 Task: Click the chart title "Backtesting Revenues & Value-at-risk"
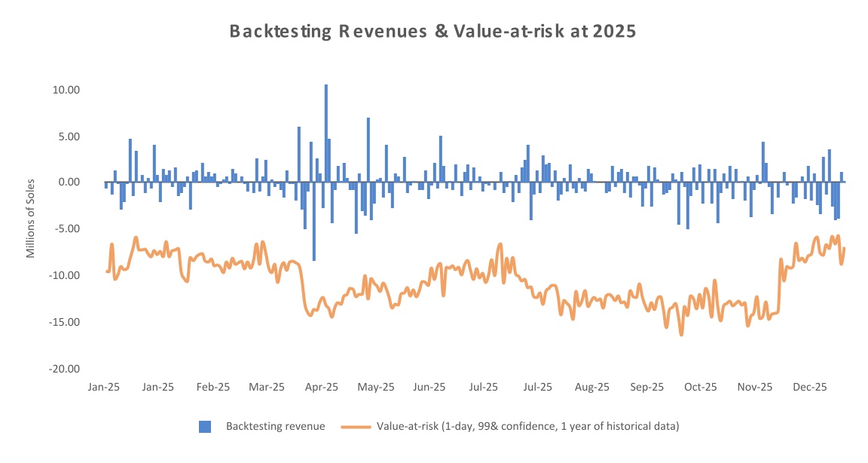click(433, 32)
